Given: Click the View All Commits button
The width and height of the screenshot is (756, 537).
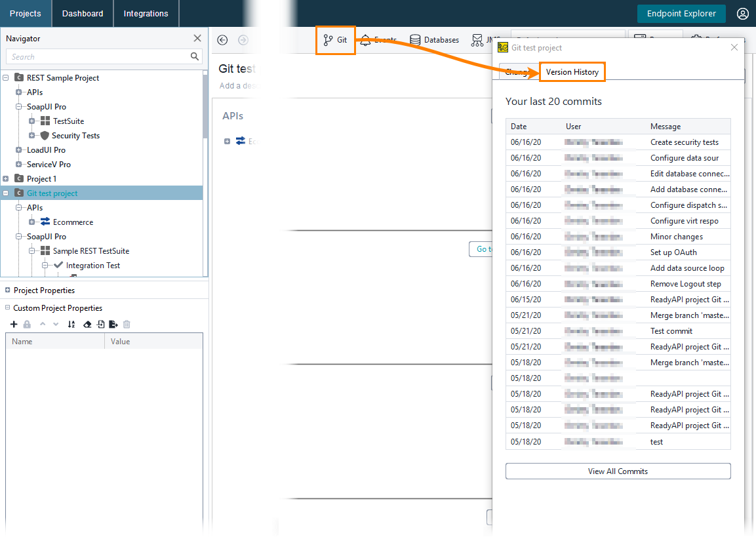Looking at the screenshot, I should coord(618,471).
